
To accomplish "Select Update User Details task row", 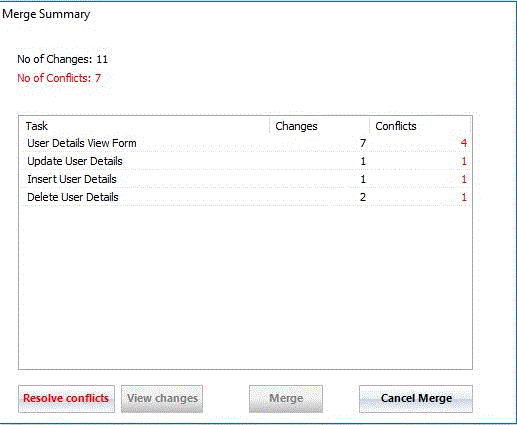I will coord(245,161).
